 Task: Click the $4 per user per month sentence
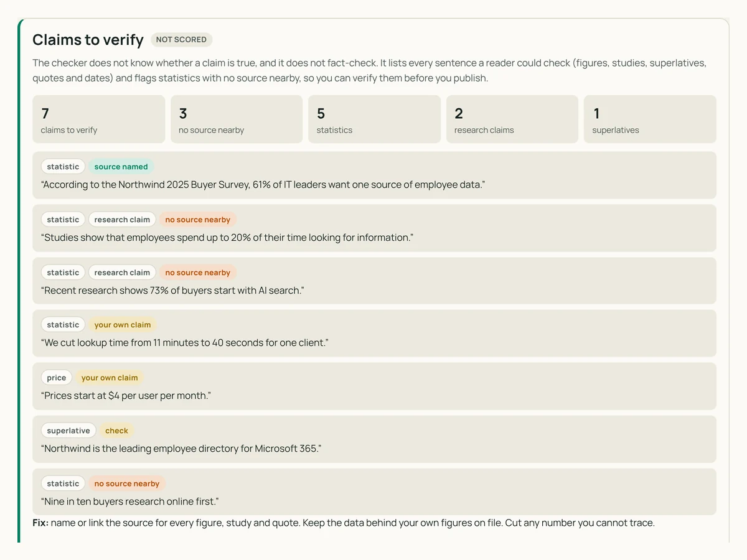[x=126, y=396]
